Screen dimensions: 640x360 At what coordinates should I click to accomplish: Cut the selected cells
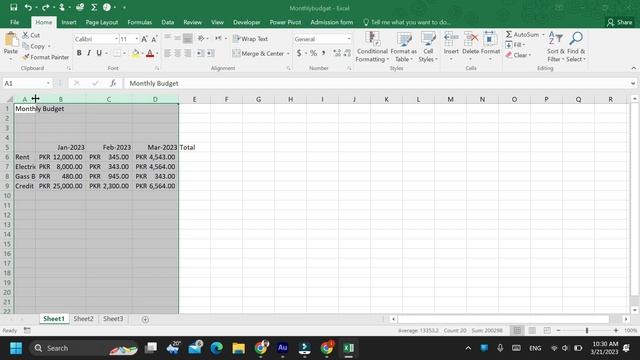tap(31, 36)
